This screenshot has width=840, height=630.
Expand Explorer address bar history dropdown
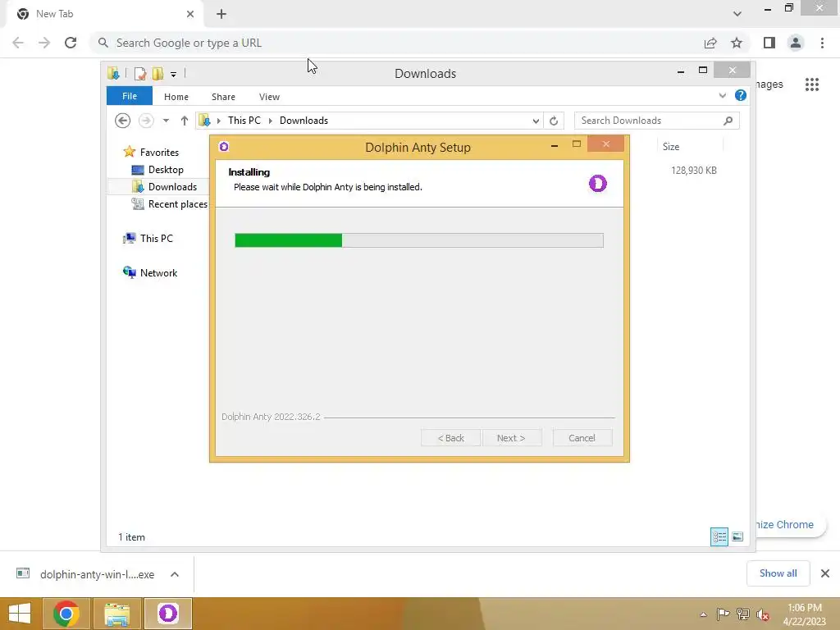536,121
